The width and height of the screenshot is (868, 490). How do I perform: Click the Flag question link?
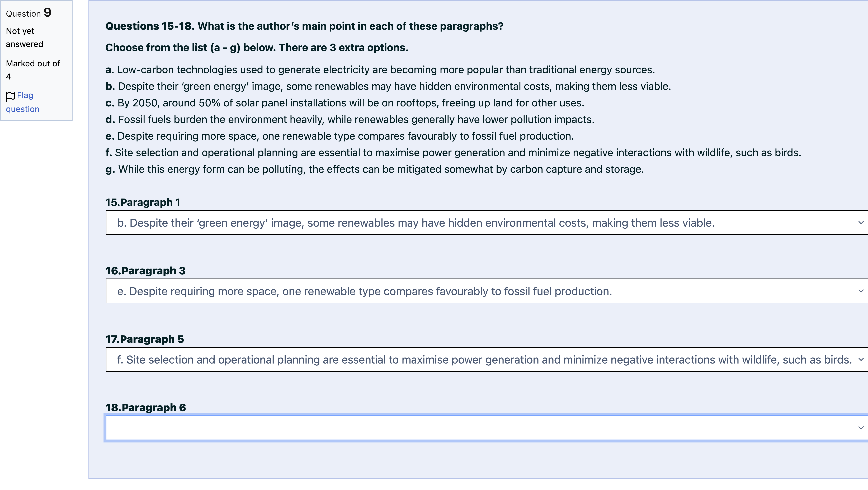pos(23,102)
